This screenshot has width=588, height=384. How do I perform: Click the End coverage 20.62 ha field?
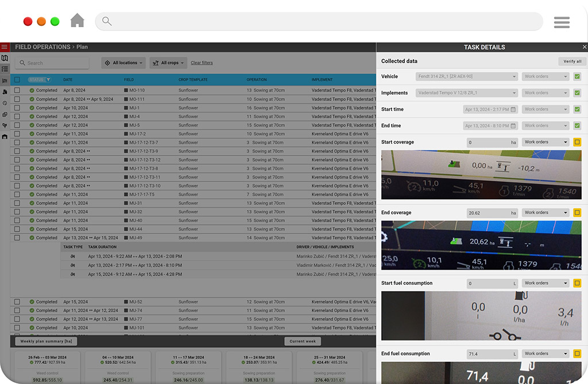[x=492, y=213]
